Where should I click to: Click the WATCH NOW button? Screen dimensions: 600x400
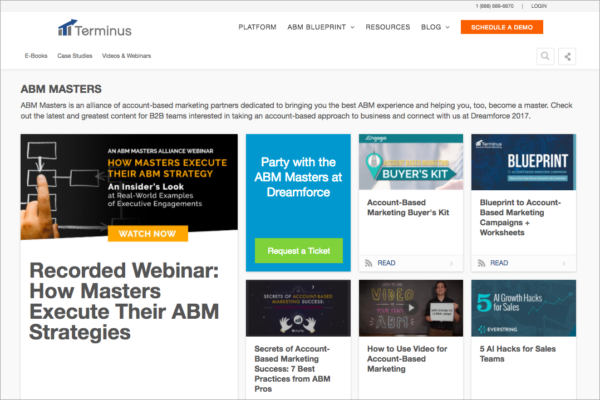tap(148, 233)
